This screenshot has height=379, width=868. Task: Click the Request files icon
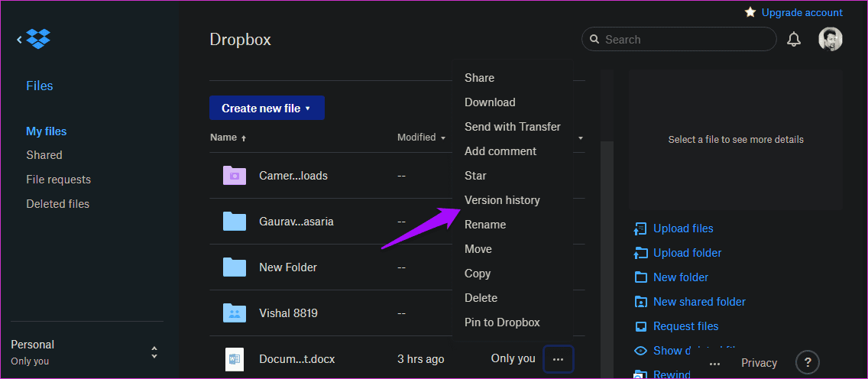[x=640, y=326]
